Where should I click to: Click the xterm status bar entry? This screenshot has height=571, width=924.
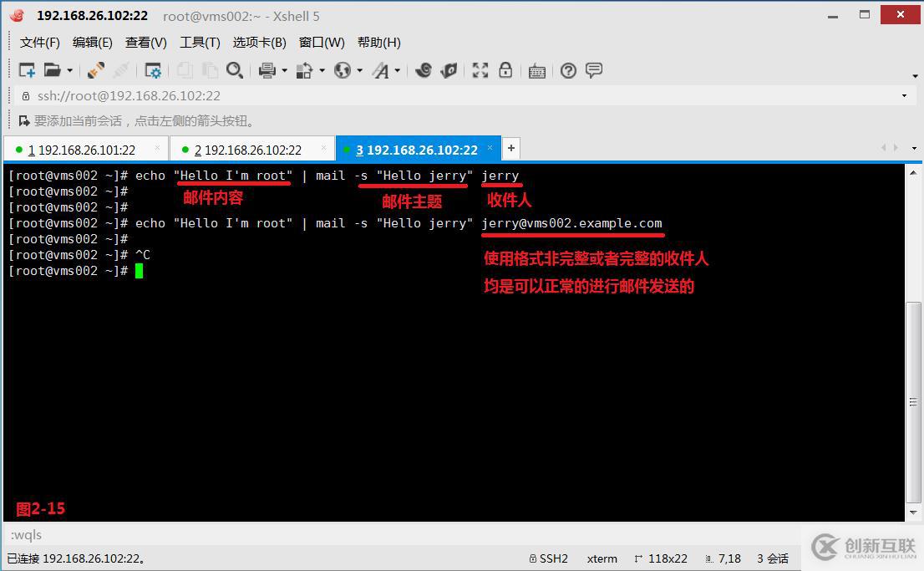[602, 558]
